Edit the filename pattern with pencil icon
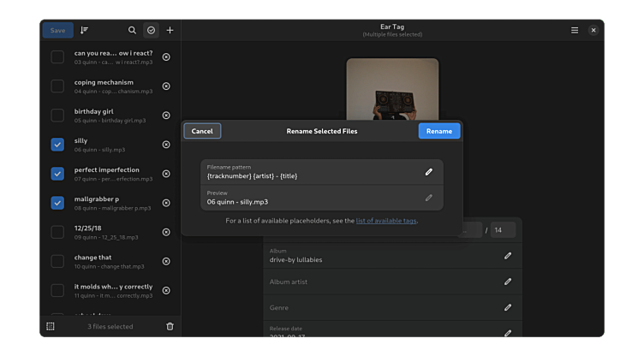This screenshot has width=644, height=362. click(429, 172)
